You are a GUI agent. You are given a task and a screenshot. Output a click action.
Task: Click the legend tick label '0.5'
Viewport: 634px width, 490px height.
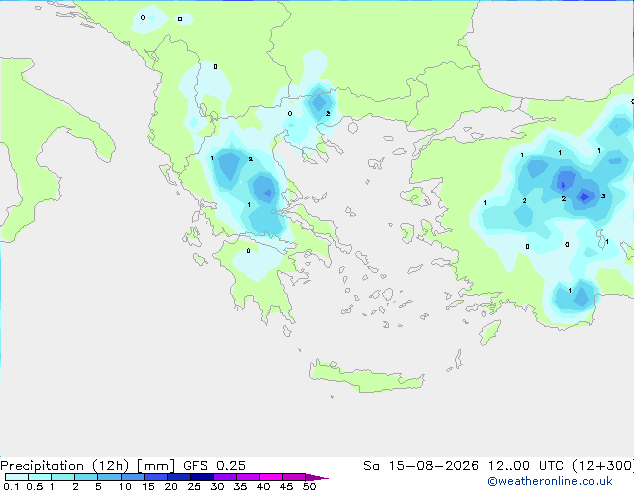[x=35, y=486]
